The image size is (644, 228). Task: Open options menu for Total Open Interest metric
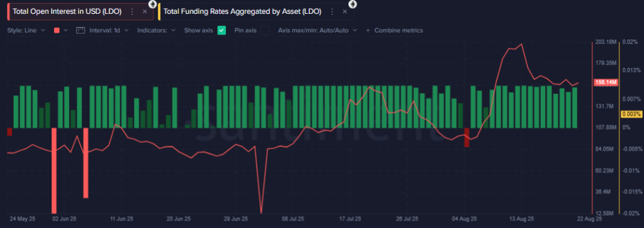pyautogui.click(x=132, y=11)
